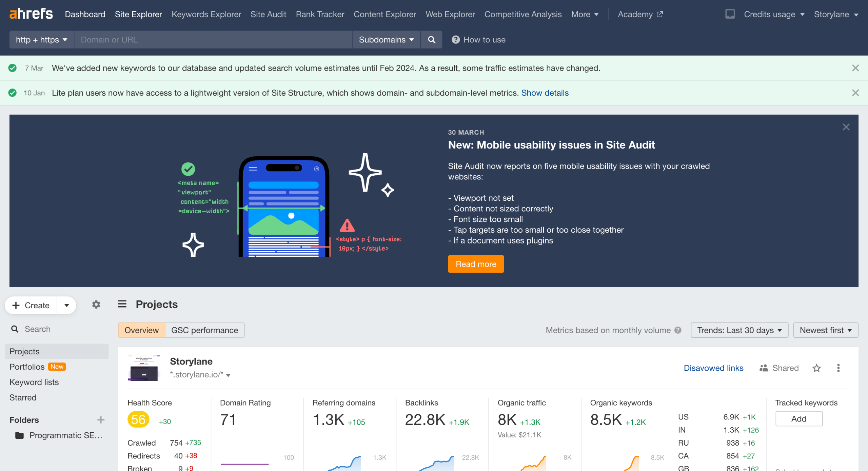Screen dimensions: 868x471
Task: Toggle the sidebar hamburger menu beside Projects
Action: pyautogui.click(x=122, y=304)
